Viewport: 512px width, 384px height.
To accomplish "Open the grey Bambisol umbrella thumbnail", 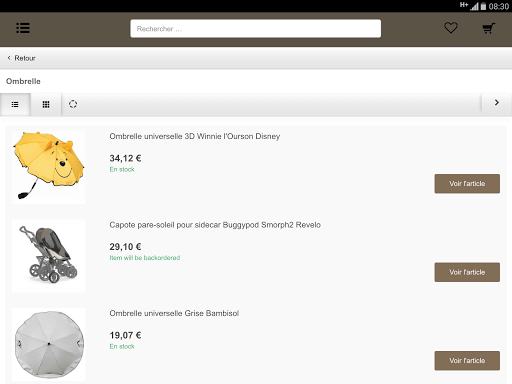I will [49, 344].
